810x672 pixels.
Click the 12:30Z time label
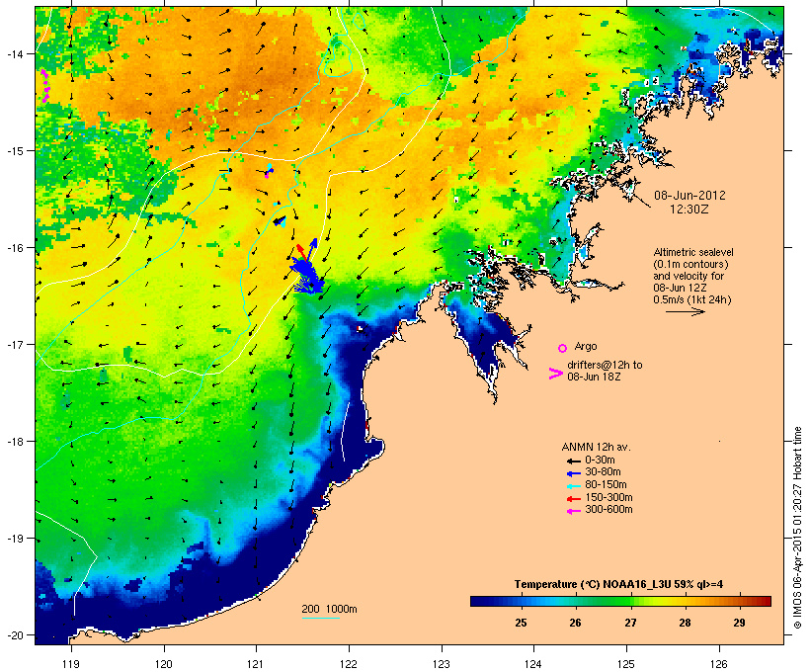coord(689,210)
